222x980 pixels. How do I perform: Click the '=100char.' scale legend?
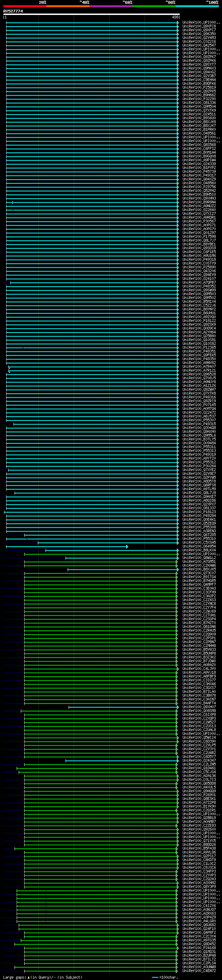coord(168,977)
